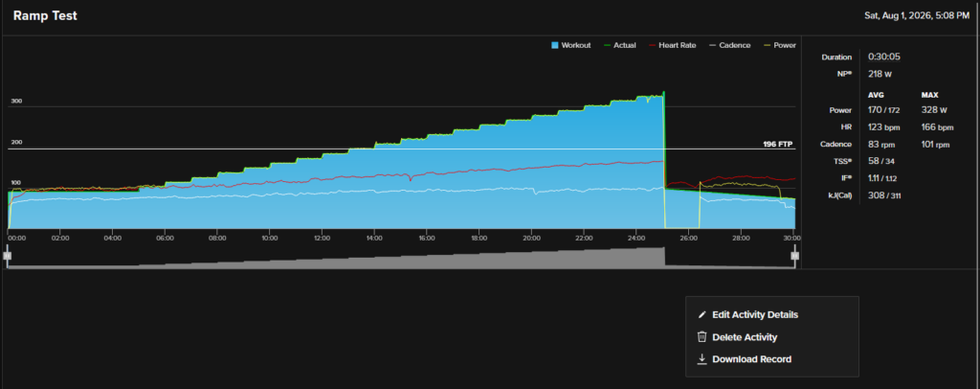Click the pencil icon for Edit Activity Details
This screenshot has height=389, width=980.
702,314
